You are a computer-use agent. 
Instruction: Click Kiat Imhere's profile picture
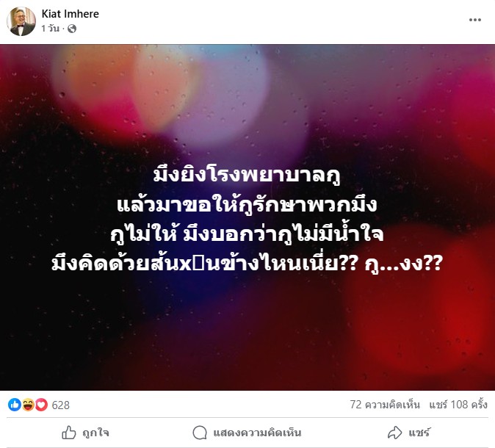pos(21,21)
